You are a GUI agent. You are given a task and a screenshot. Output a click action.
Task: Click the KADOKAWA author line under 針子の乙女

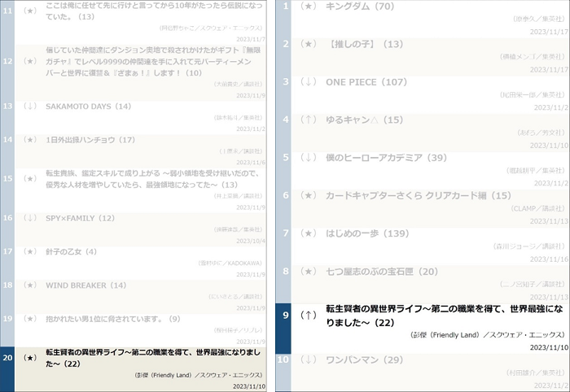point(230,264)
